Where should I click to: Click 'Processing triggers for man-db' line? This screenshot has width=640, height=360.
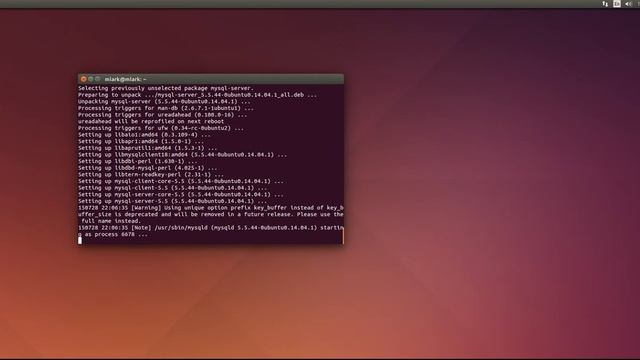(166, 108)
